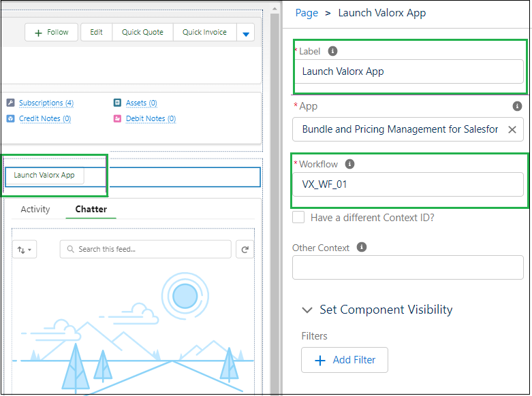This screenshot has width=532, height=396.
Task: Click the search magnifier in feed
Action: (70, 249)
